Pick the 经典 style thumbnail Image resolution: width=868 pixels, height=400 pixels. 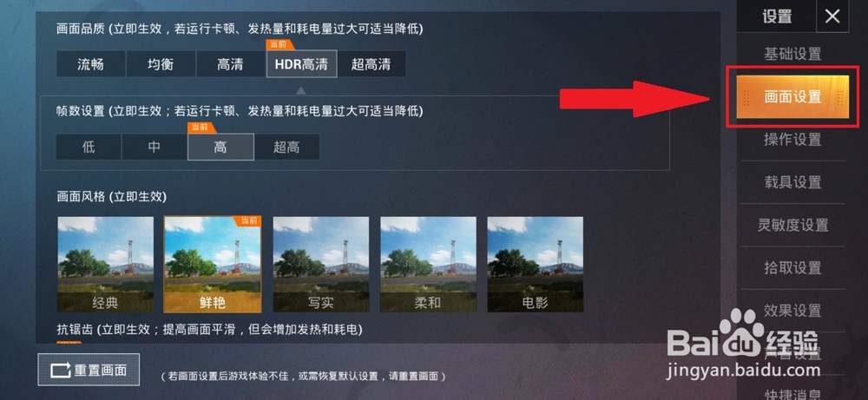(x=105, y=265)
